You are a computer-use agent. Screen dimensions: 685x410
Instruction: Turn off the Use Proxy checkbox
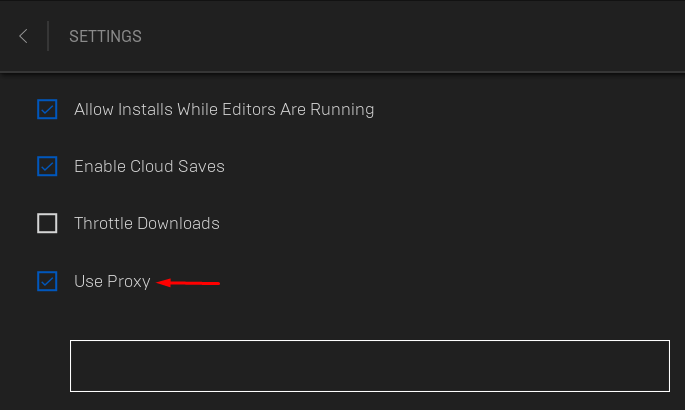tap(47, 281)
